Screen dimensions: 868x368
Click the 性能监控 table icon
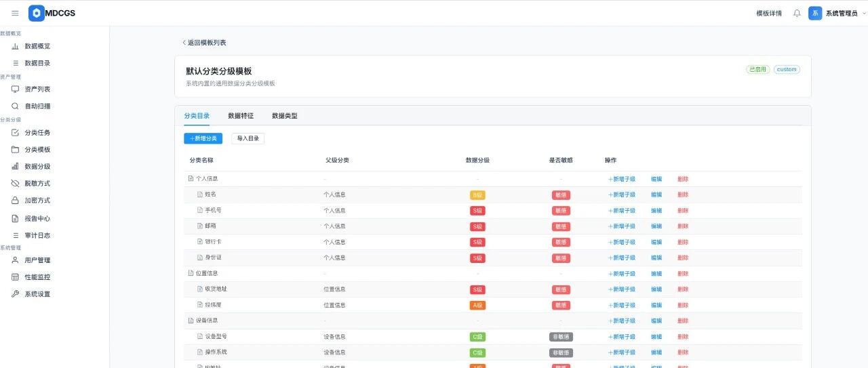(15, 277)
